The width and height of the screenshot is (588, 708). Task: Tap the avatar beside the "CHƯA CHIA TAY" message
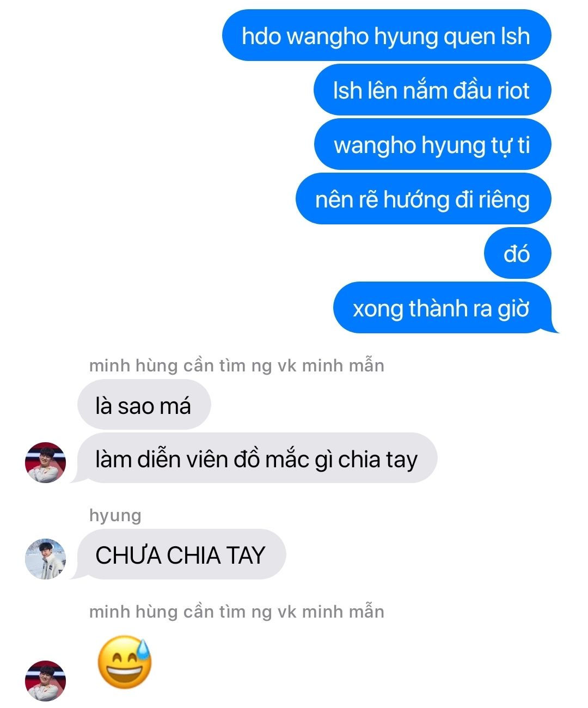pyautogui.click(x=46, y=559)
